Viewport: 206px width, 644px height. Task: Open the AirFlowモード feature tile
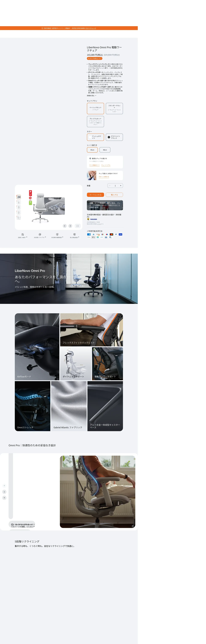[37, 347]
